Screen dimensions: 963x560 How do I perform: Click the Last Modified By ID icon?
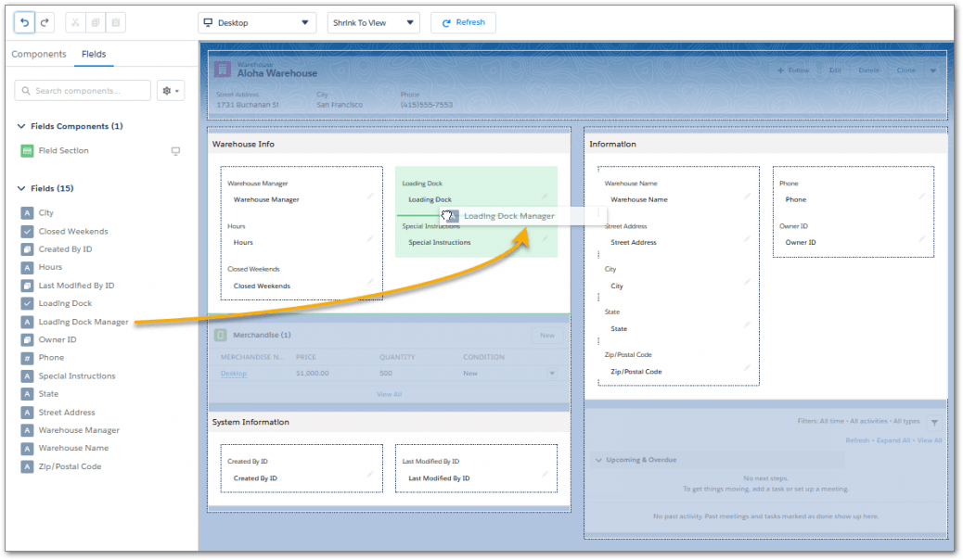pyautogui.click(x=27, y=286)
